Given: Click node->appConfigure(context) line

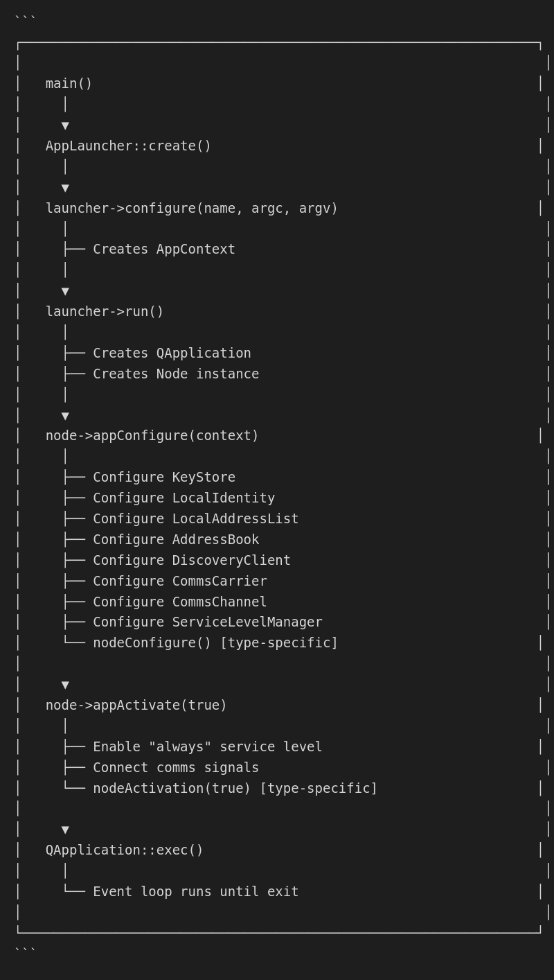Looking at the screenshot, I should pyautogui.click(x=152, y=436).
